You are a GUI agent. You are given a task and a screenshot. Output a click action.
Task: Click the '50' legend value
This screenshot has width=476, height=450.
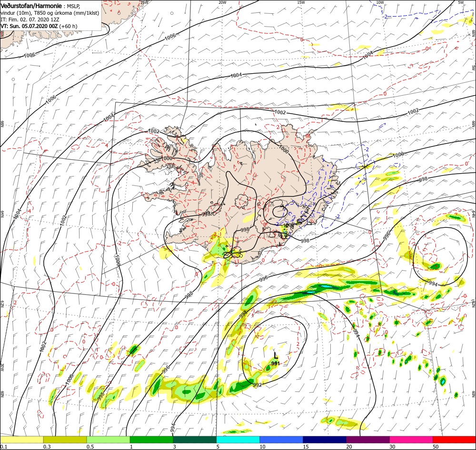(436, 447)
